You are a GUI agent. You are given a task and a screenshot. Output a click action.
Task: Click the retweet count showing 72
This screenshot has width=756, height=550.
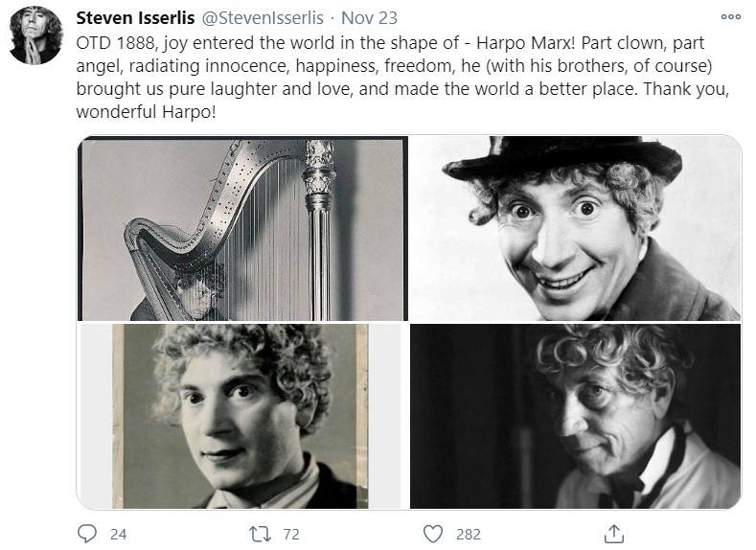(290, 534)
